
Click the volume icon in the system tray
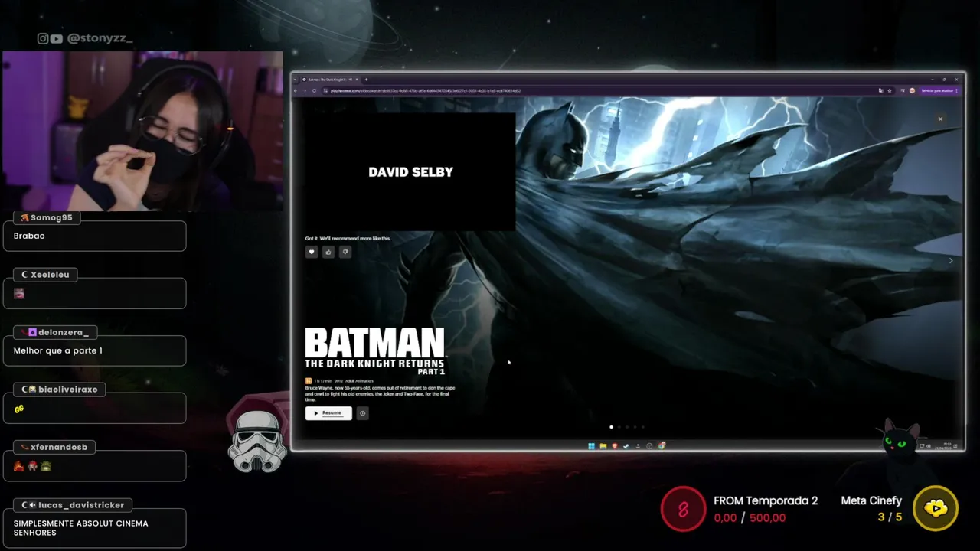point(929,446)
